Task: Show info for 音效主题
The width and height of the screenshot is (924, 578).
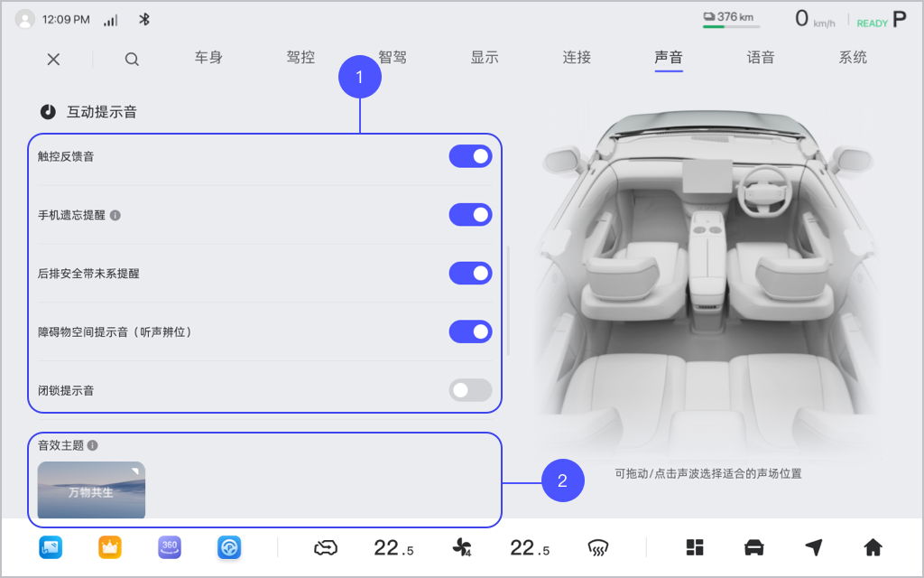Action: [x=93, y=445]
